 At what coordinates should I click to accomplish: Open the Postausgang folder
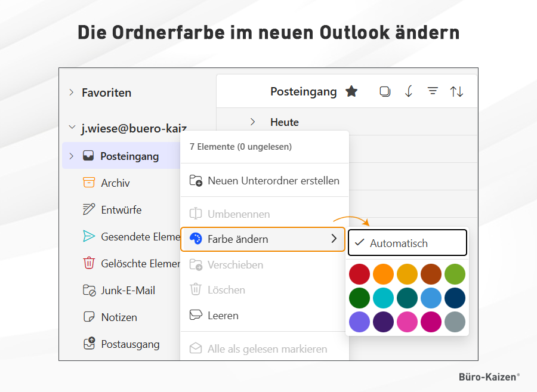click(x=129, y=344)
